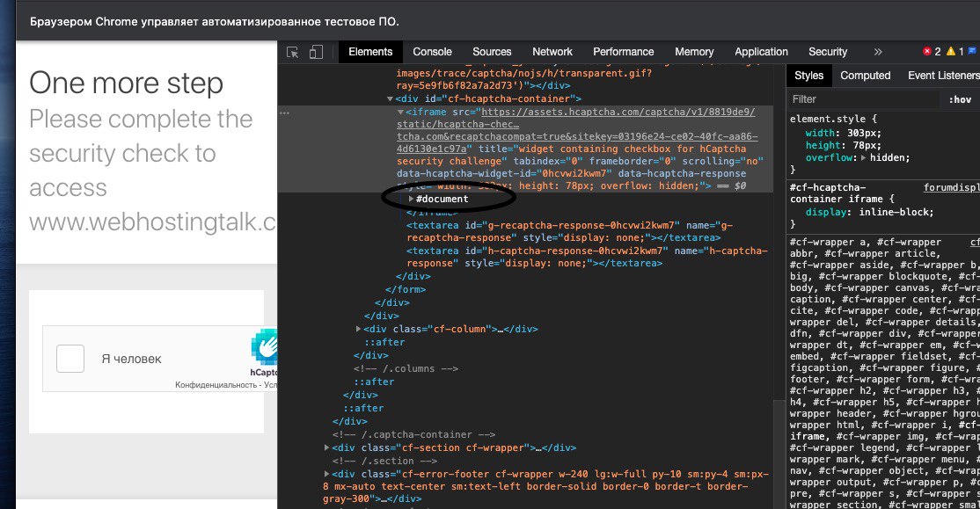Expand the cf-section cf-wrapper div node
Image resolution: width=980 pixels, height=509 pixels.
[x=327, y=447]
